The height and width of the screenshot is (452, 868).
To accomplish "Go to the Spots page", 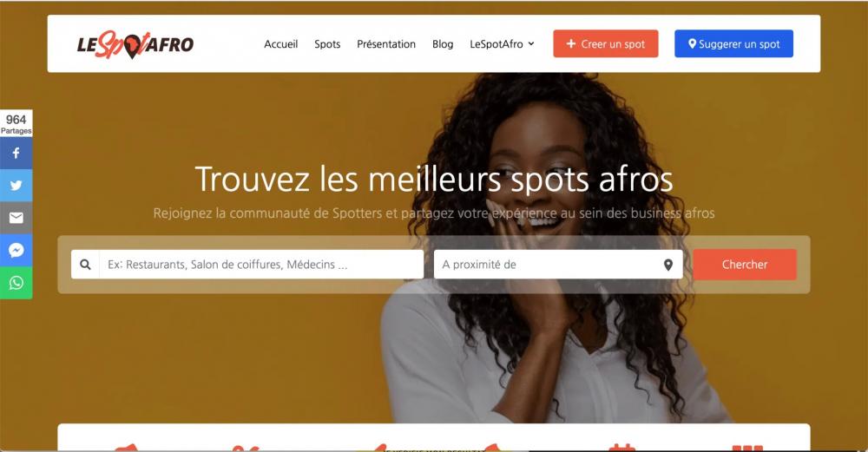I will (x=327, y=44).
